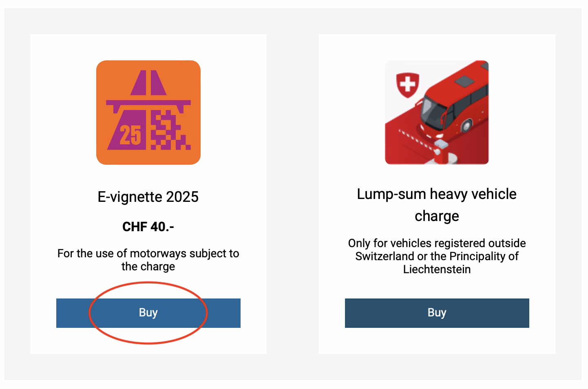Click the CHF 40.- price label
588x389 pixels.
(148, 227)
